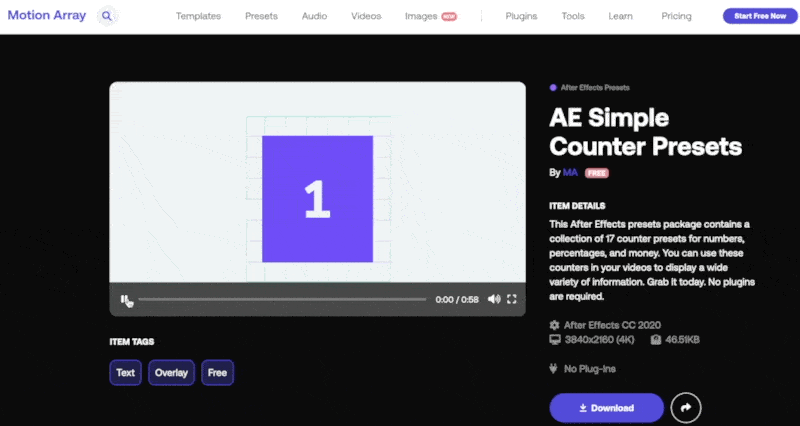Open the Learn menu

pyautogui.click(x=620, y=16)
